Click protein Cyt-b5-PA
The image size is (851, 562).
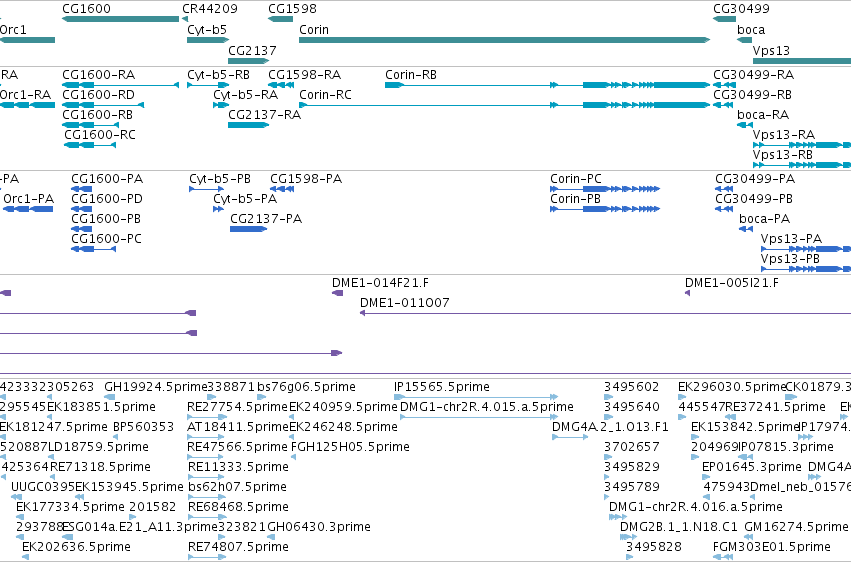tap(218, 209)
